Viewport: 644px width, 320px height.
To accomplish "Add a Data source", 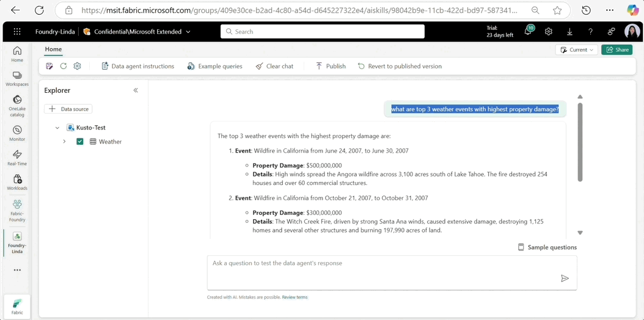I will (68, 109).
